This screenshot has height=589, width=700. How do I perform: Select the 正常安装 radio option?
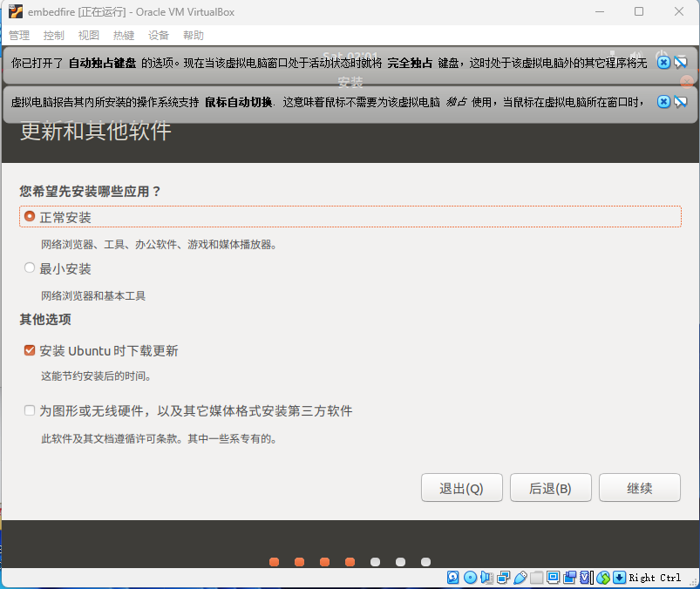30,216
